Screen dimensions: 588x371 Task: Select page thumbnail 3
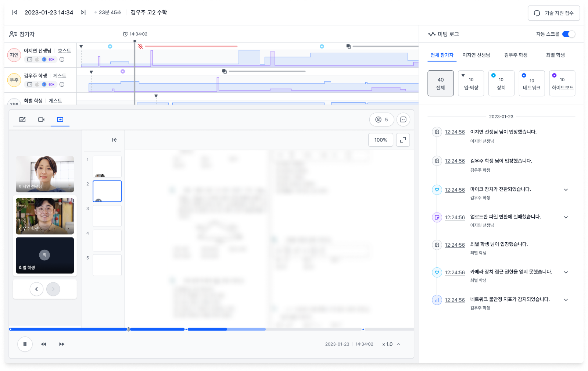point(107,216)
